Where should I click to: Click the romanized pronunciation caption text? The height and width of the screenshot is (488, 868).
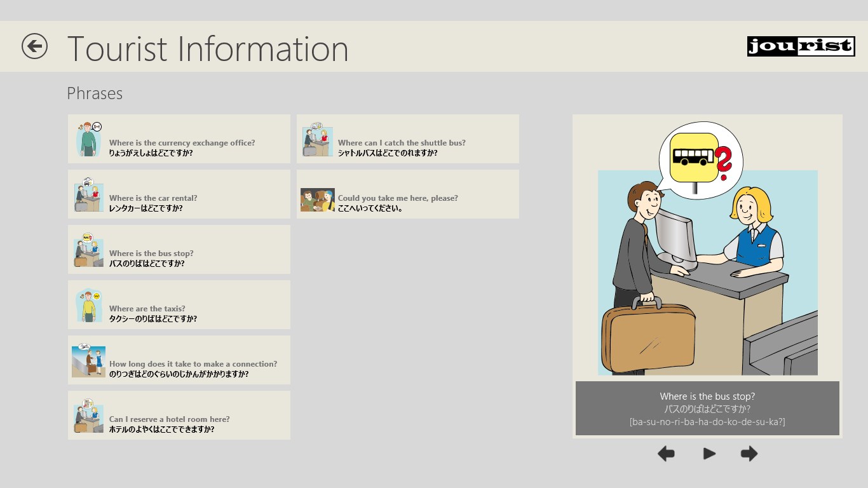point(707,422)
